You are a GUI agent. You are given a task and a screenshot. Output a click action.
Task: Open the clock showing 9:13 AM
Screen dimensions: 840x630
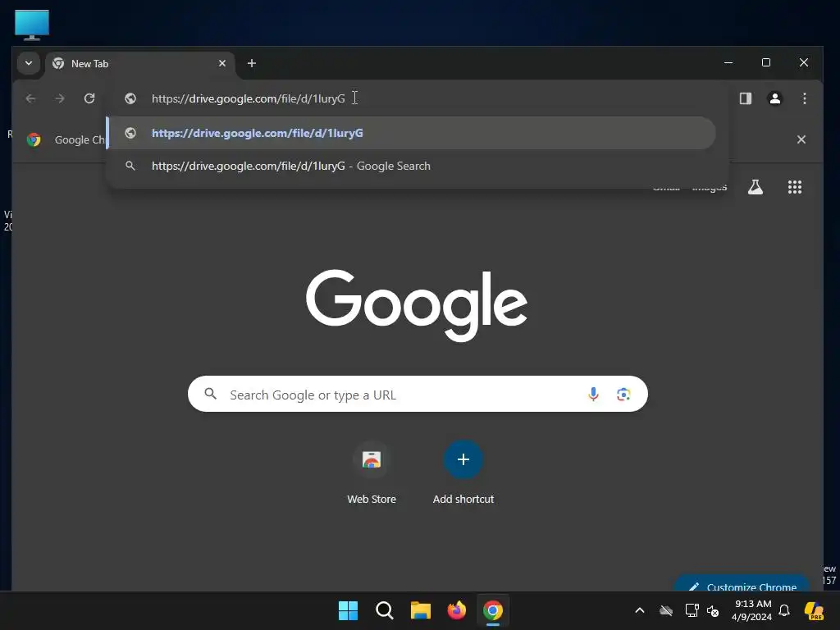point(752,610)
